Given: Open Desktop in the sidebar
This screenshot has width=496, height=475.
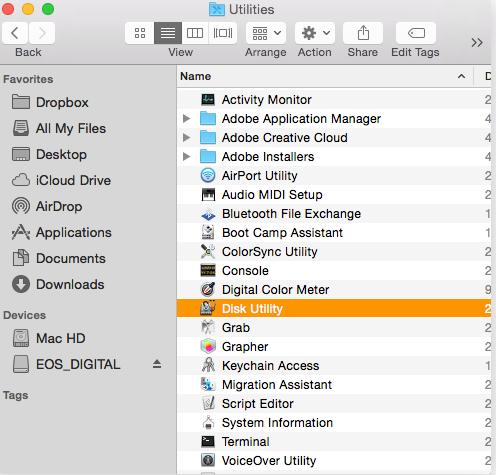Looking at the screenshot, I should 49,154.
